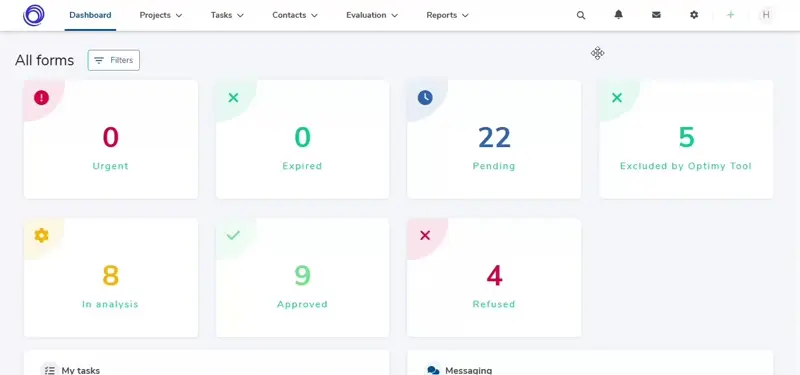
Task: Open the H user avatar menu
Action: 766,15
